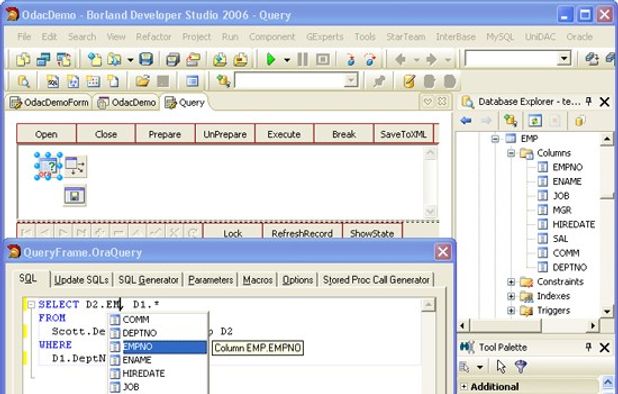Viewport: 618px width, 394px height.
Task: Select the OraQuery component on the form
Action: click(x=48, y=166)
